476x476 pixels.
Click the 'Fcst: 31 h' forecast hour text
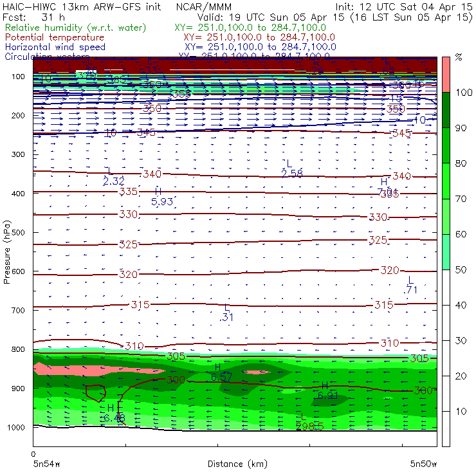click(33, 17)
